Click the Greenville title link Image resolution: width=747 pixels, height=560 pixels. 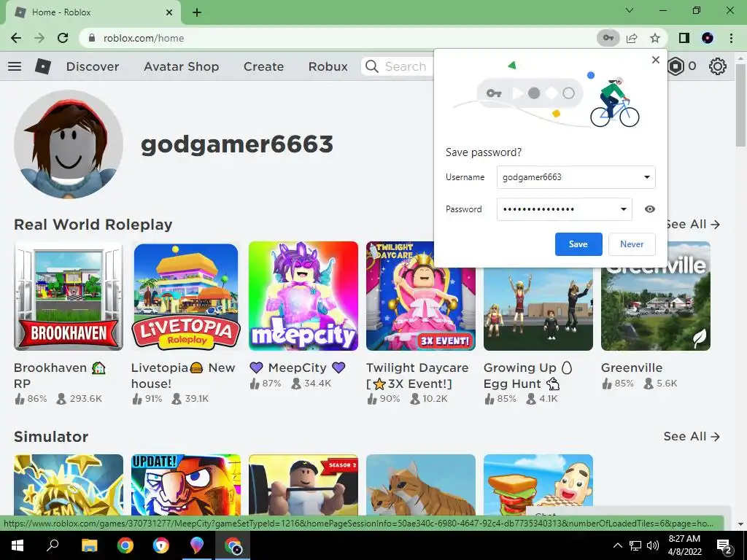point(632,367)
